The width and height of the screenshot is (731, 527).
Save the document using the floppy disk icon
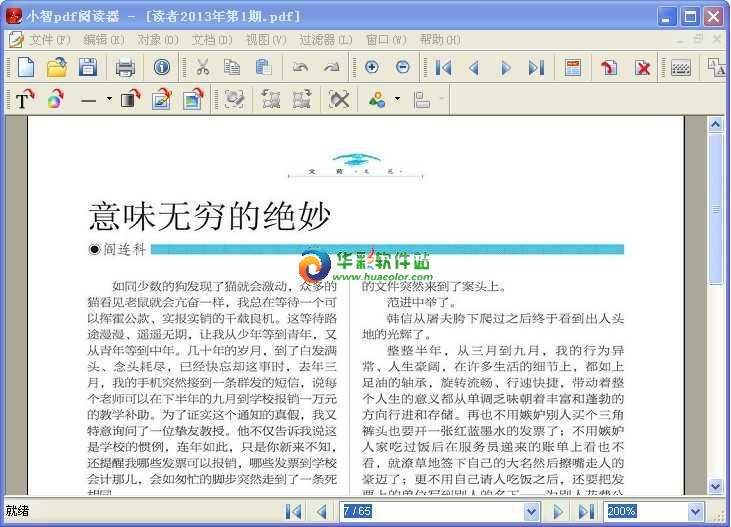click(x=88, y=68)
